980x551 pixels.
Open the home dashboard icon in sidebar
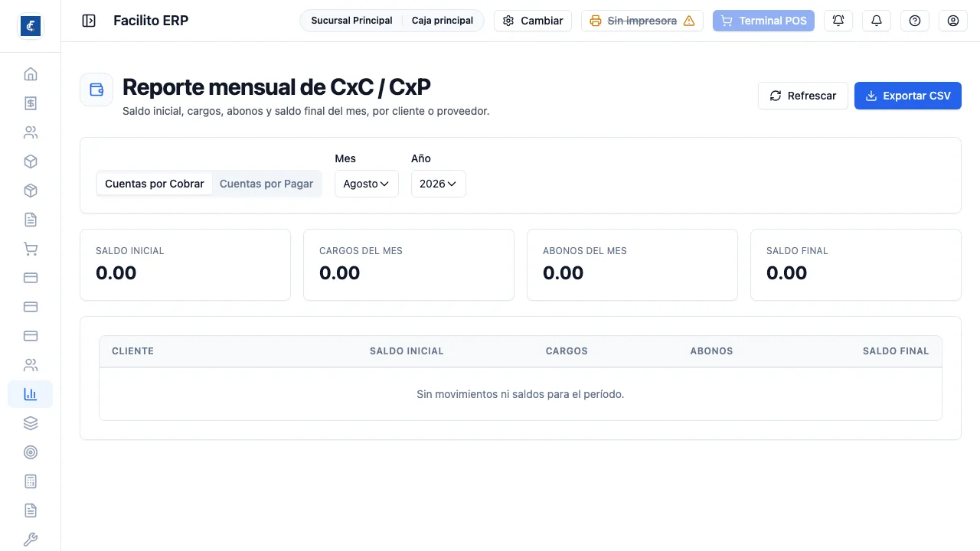point(31,74)
